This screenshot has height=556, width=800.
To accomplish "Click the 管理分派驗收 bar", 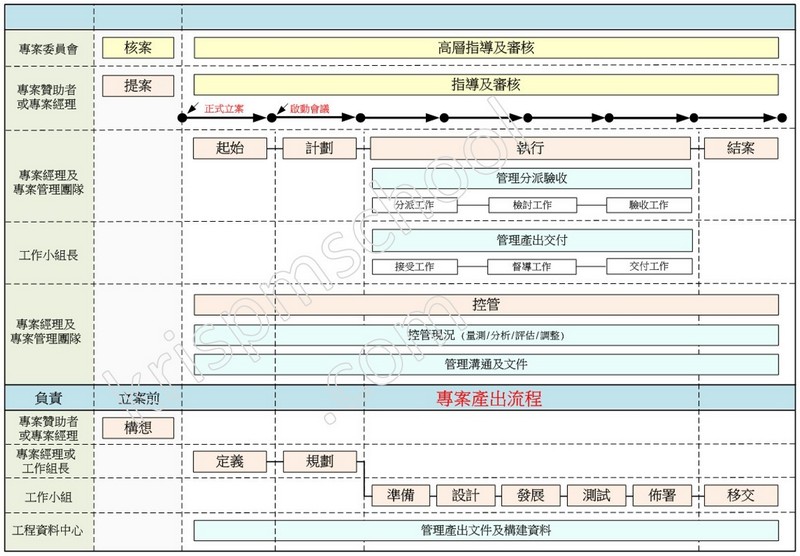I will 531,179.
